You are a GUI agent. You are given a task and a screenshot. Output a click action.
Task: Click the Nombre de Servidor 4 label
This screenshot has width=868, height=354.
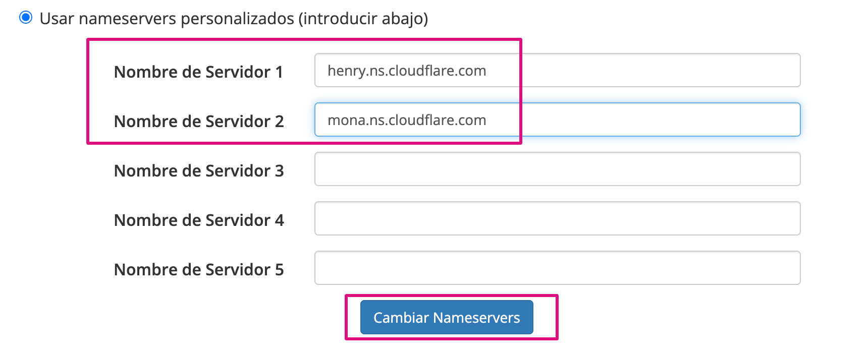(199, 220)
